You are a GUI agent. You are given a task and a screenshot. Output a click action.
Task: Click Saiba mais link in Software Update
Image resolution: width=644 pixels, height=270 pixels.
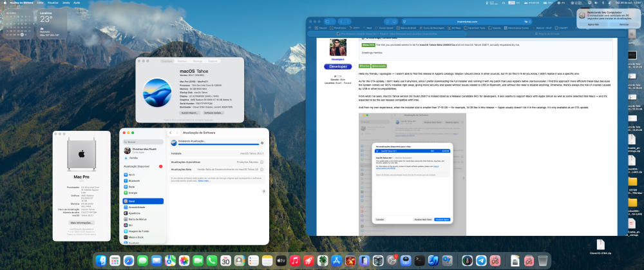[x=204, y=180]
